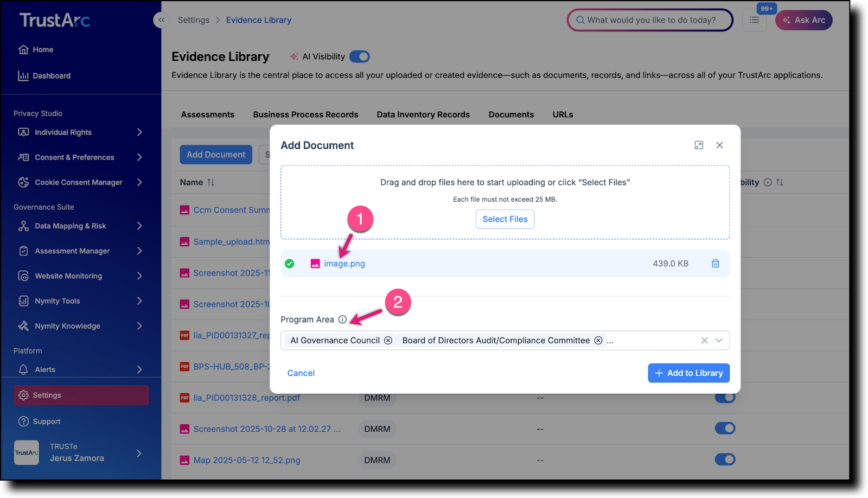The height and width of the screenshot is (498, 868).
Task: Switch to Business Process Records tab
Action: tap(305, 115)
